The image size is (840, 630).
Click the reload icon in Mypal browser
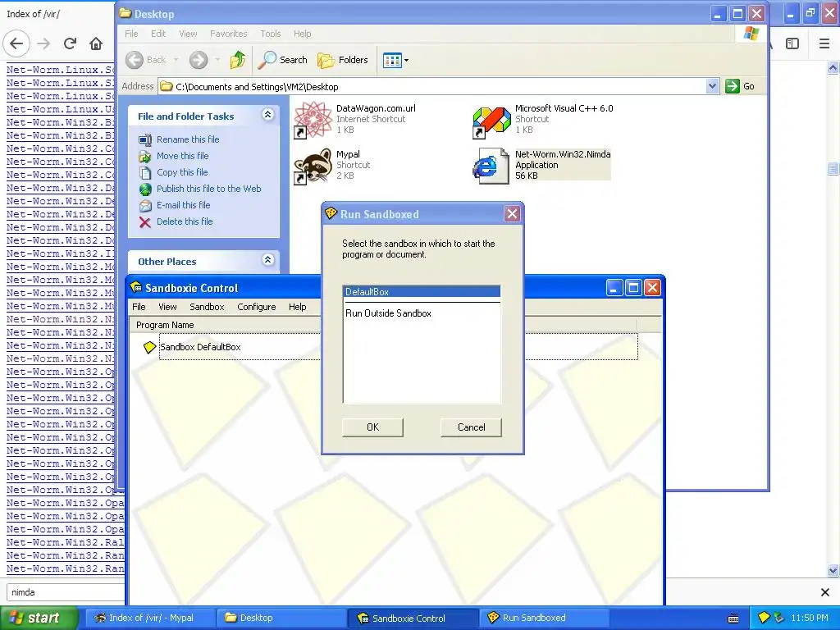[x=71, y=43]
